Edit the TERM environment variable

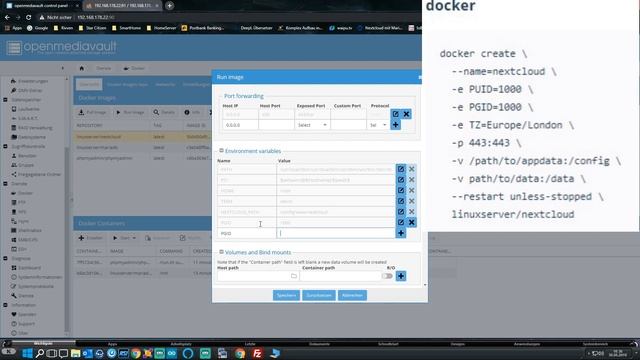[401, 201]
